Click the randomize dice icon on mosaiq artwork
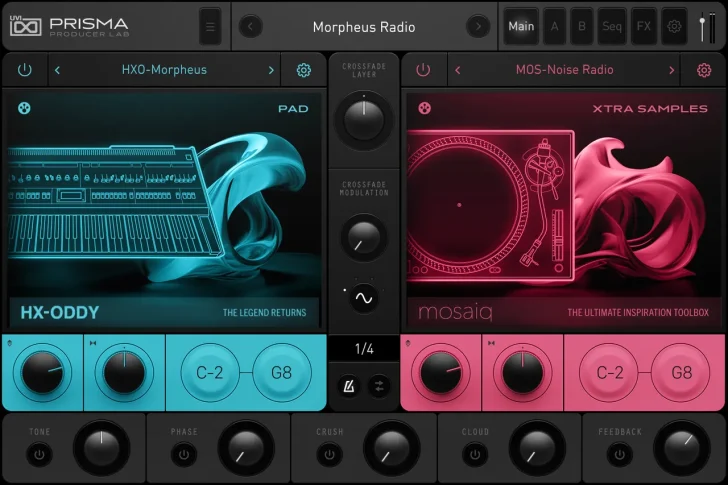The width and height of the screenshot is (728, 485). tap(423, 108)
